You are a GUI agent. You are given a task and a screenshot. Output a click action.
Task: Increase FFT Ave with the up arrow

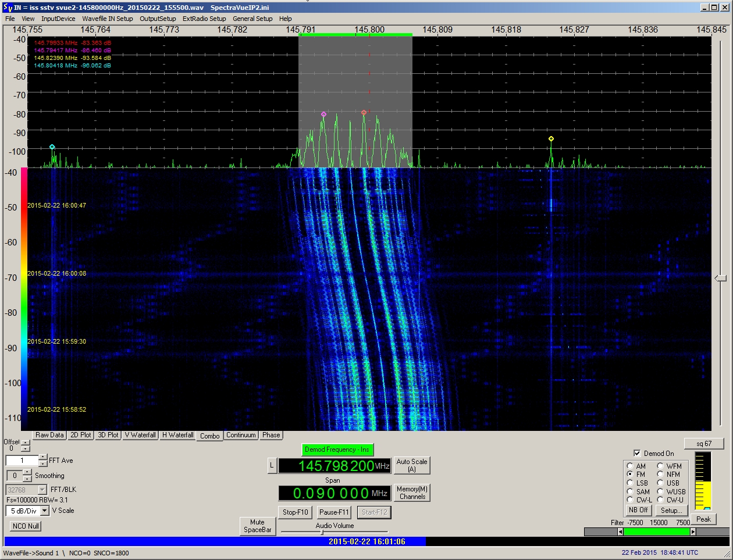tap(43, 458)
